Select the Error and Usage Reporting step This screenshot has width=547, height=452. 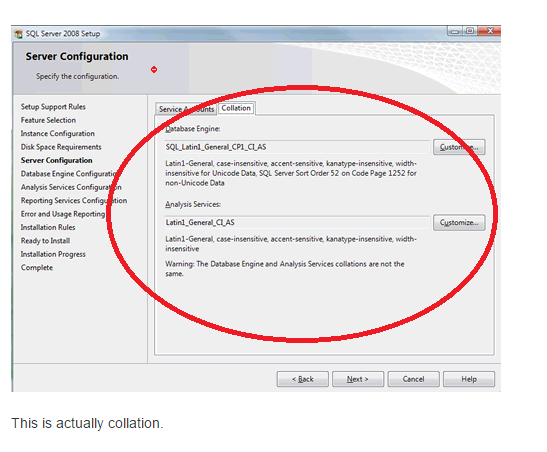click(63, 214)
